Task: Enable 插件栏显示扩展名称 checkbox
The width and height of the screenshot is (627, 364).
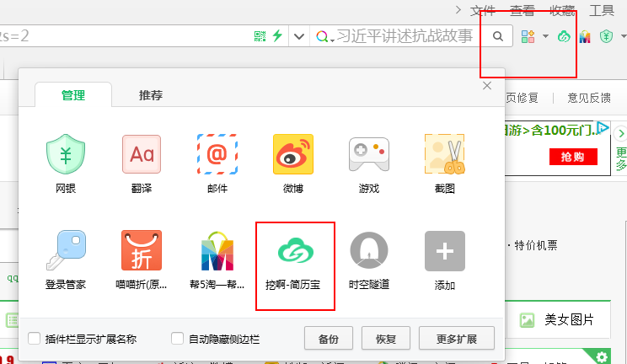Action: (x=35, y=339)
